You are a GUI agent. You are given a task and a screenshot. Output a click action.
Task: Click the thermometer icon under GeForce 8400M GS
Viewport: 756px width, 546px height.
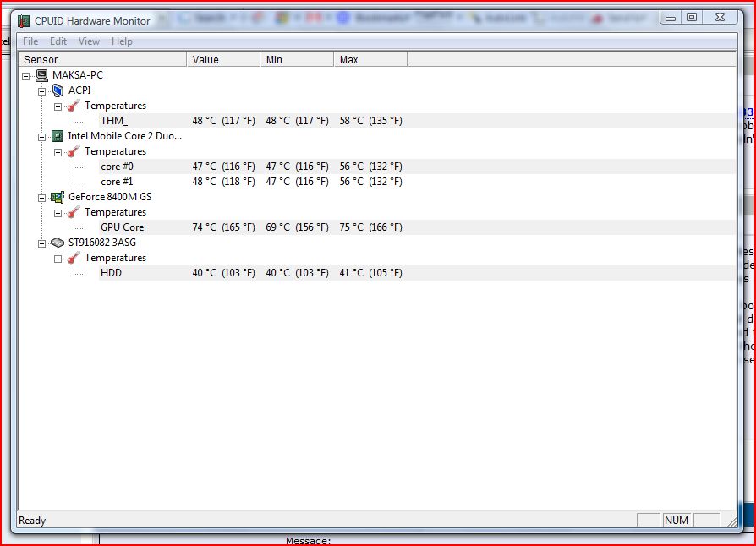coord(74,212)
